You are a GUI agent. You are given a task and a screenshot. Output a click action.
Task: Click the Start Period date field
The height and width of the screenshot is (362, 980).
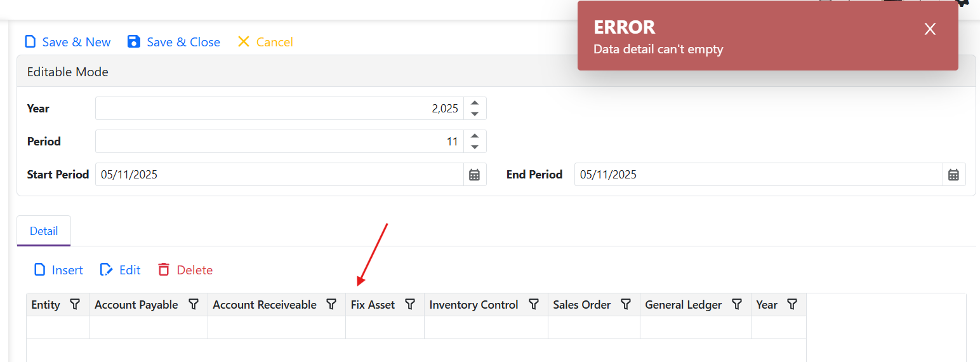[279, 175]
